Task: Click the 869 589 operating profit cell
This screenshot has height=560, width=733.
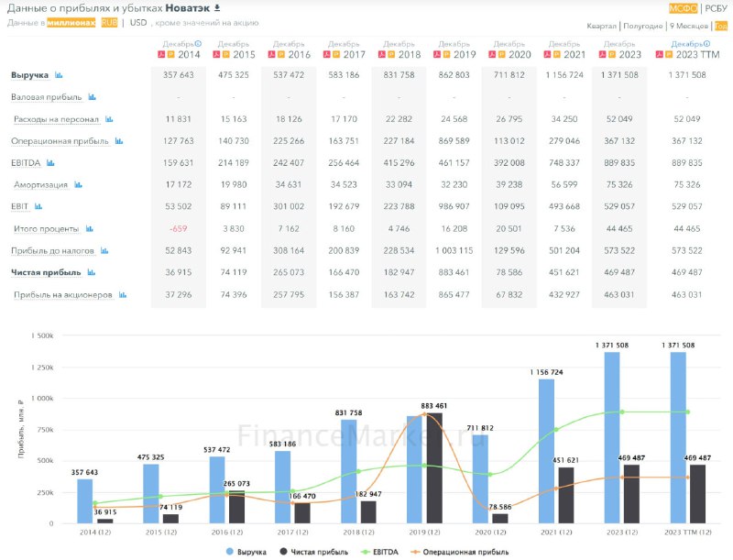Action: (454, 141)
